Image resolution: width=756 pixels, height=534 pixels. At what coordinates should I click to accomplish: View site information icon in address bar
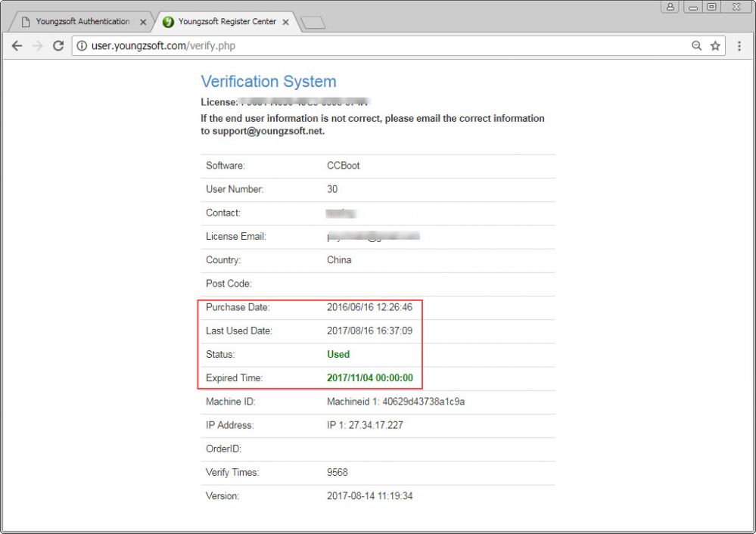point(82,46)
